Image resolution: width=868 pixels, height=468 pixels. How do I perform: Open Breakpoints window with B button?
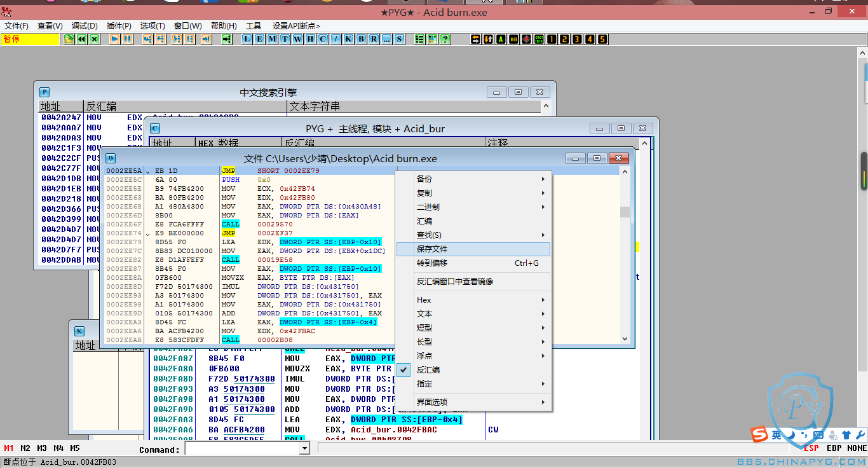click(361, 39)
